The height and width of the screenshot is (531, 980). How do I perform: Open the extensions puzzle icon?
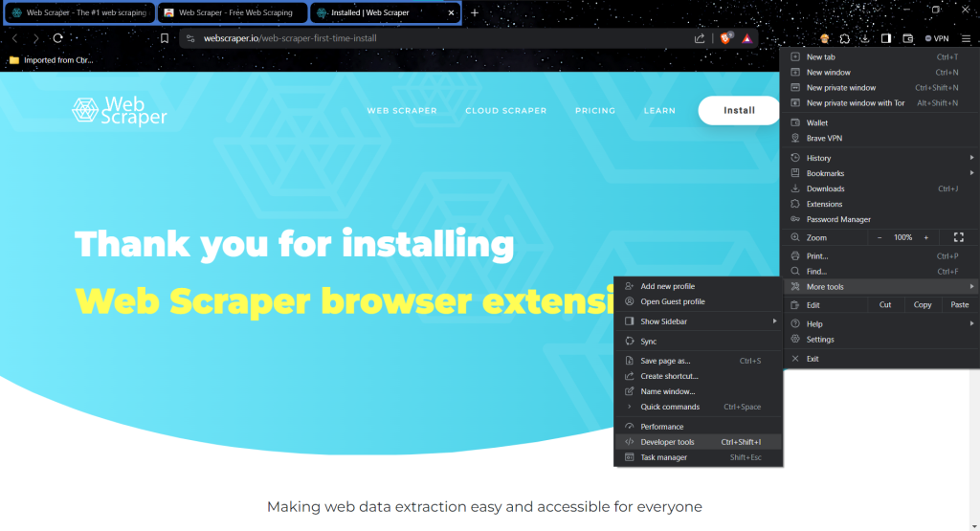click(x=845, y=38)
